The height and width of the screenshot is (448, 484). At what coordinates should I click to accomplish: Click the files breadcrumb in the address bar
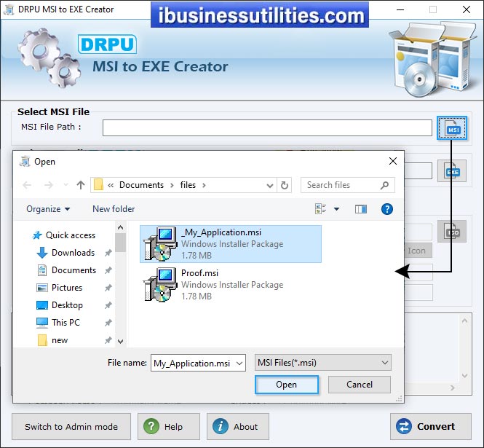[188, 185]
